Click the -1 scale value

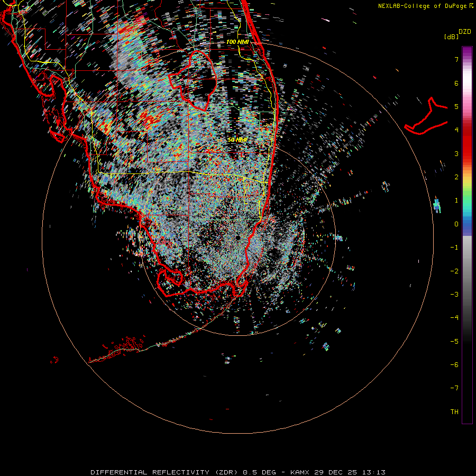pos(454,248)
